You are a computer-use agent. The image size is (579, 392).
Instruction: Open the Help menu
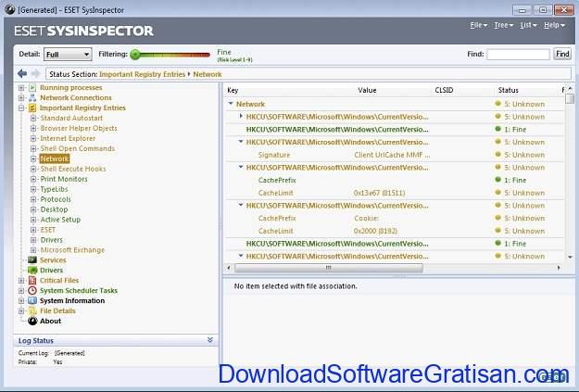(554, 25)
